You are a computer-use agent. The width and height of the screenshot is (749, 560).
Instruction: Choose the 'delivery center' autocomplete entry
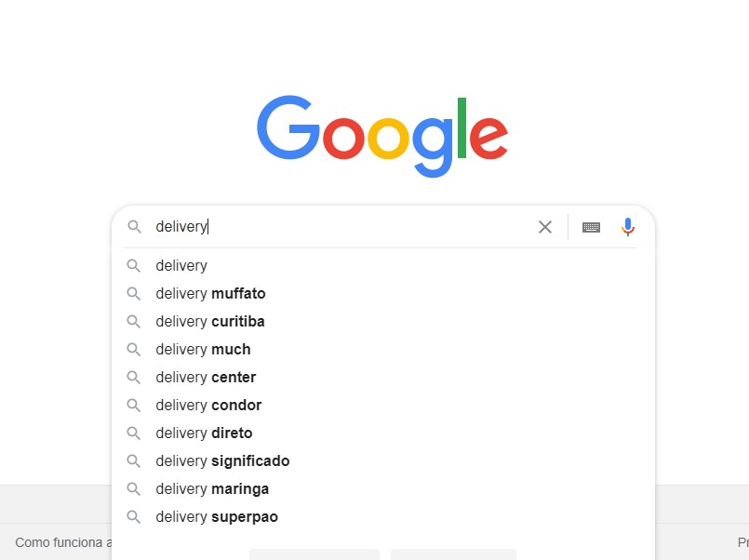point(205,377)
